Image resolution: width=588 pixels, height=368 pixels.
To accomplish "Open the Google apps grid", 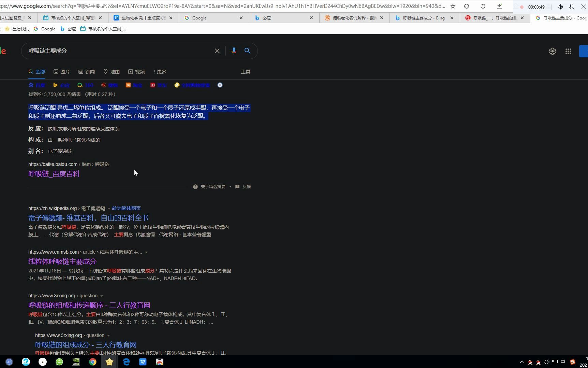I will [x=568, y=51].
